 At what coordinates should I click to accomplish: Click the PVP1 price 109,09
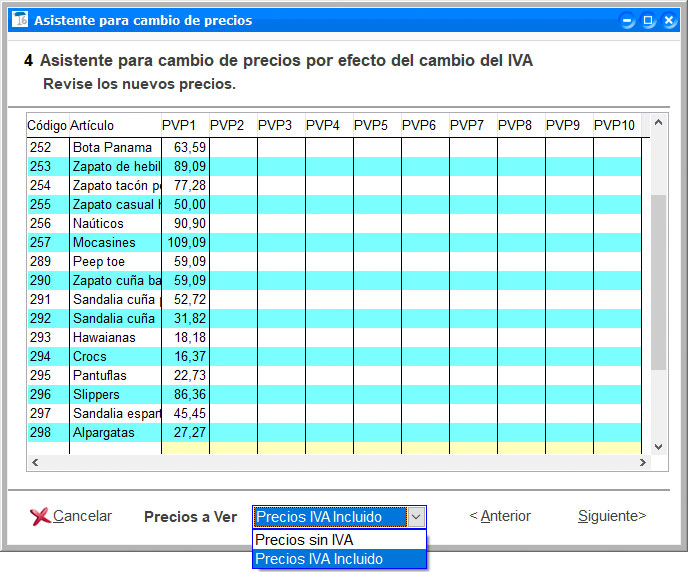(x=186, y=242)
